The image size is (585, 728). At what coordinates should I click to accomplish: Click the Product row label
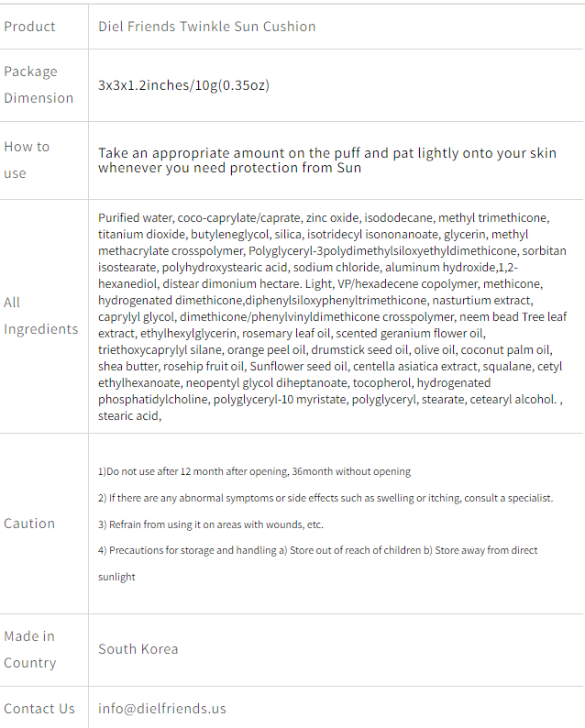point(29,27)
